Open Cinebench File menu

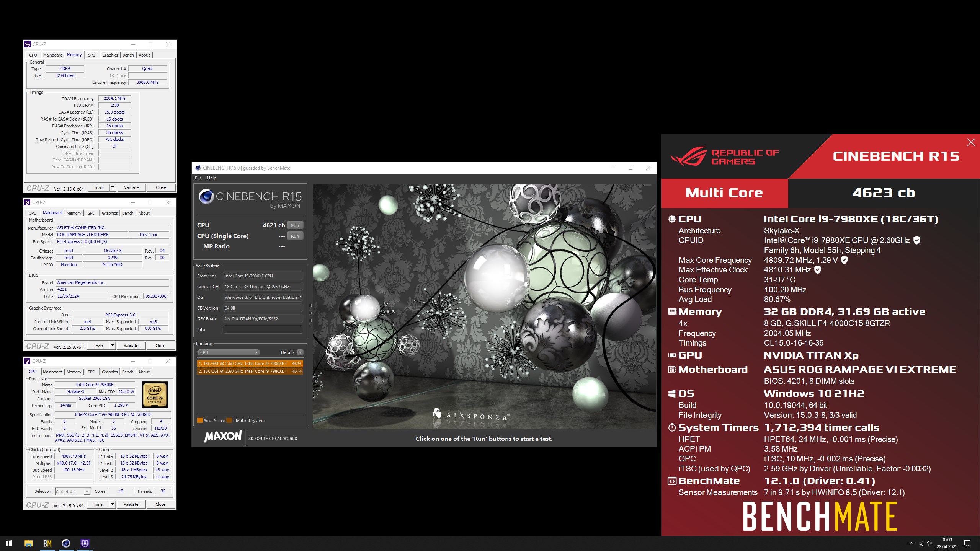(x=198, y=178)
